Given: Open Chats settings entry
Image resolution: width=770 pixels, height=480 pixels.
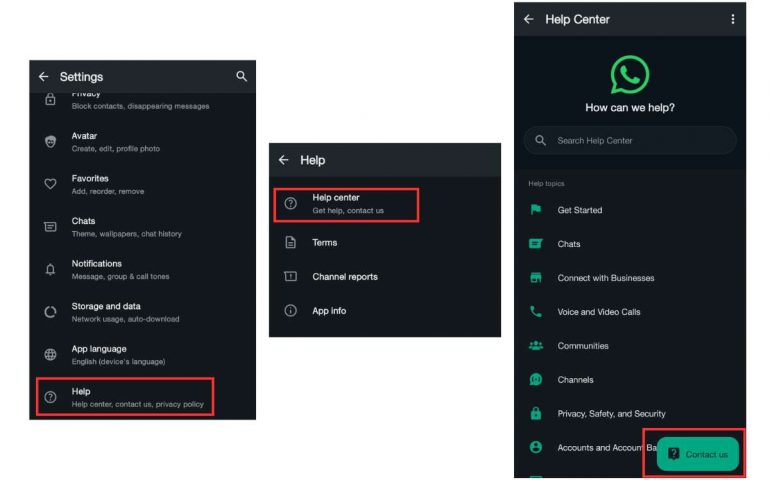Looking at the screenshot, I should pos(142,227).
